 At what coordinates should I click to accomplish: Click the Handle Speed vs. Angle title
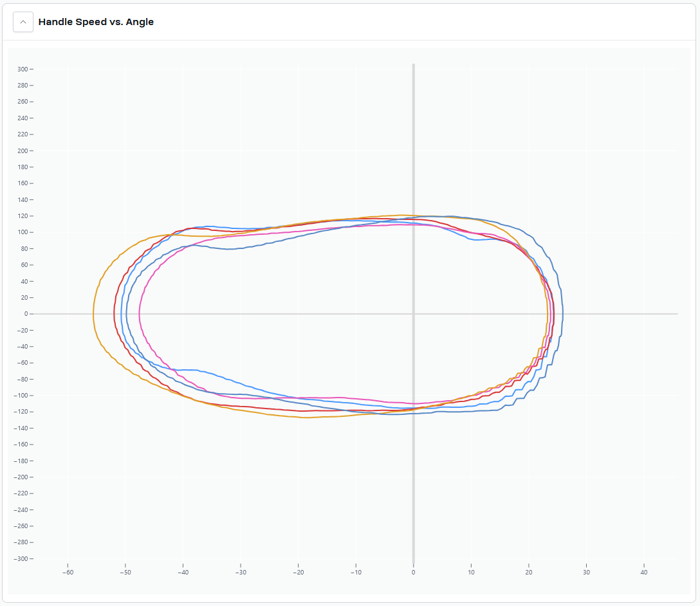point(96,22)
